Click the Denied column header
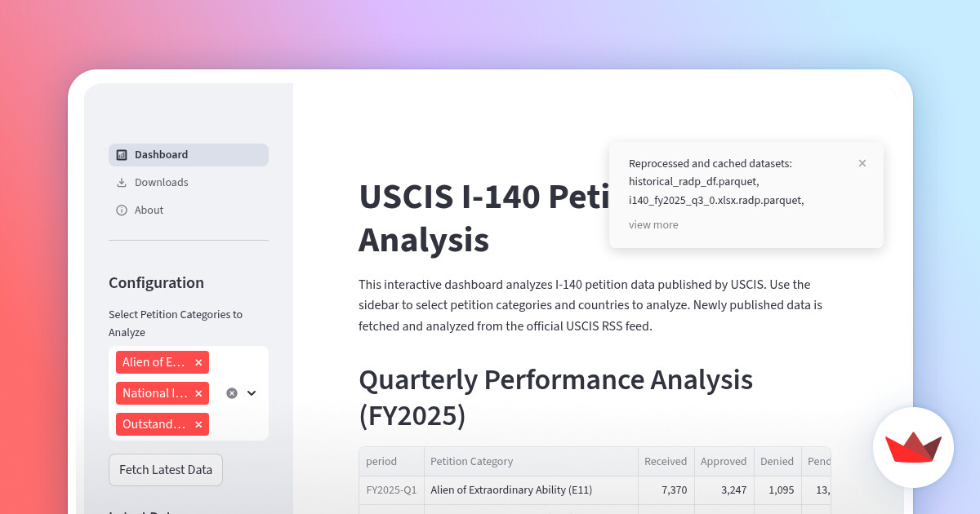Screen dimensions: 980x514 click(777, 462)
